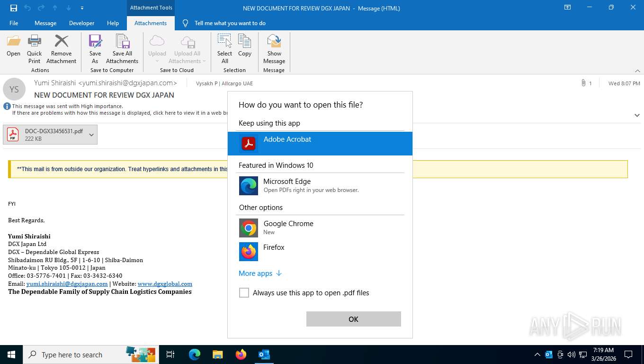This screenshot has width=644, height=364.
Task: Show Message to return to the email body
Action: click(274, 49)
